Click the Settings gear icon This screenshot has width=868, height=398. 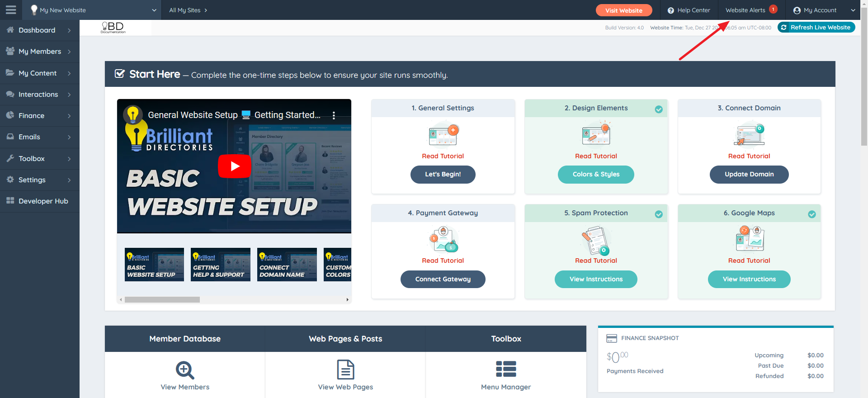point(10,180)
